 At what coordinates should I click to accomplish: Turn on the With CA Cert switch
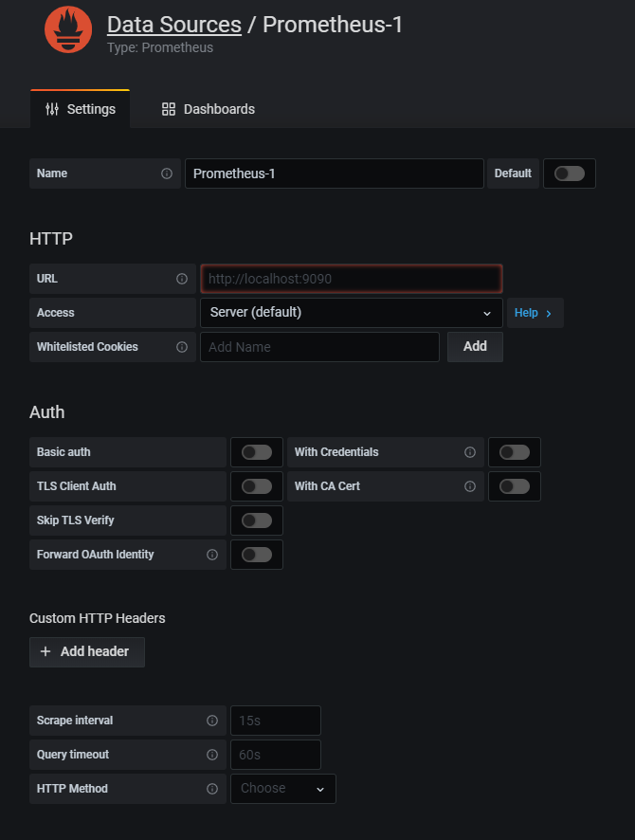tap(515, 486)
